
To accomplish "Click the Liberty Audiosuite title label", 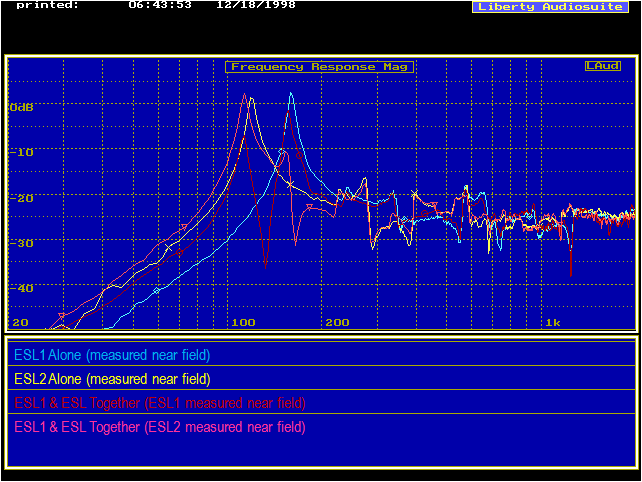I will pos(550,7).
